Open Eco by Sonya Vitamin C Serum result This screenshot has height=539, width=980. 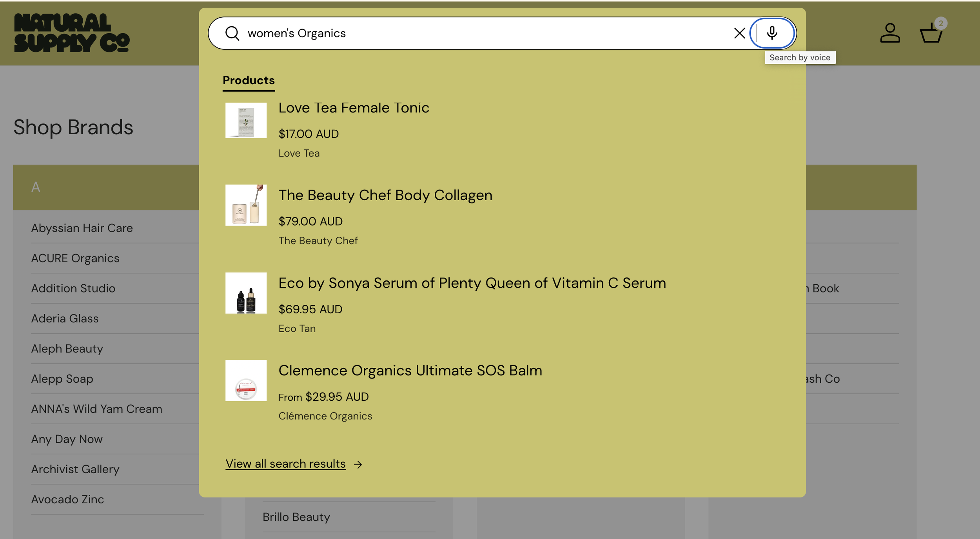(x=472, y=283)
